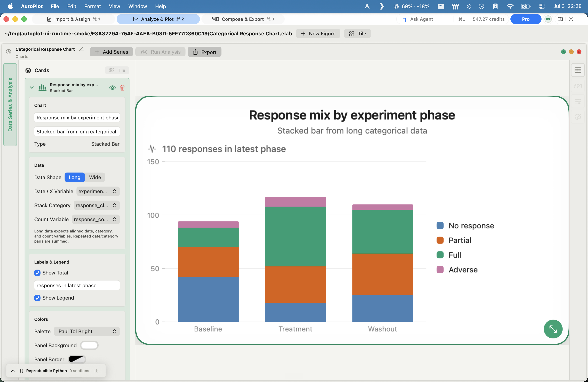Screen dimensions: 588x382
Task: Open the Format menu
Action: coord(92,6)
